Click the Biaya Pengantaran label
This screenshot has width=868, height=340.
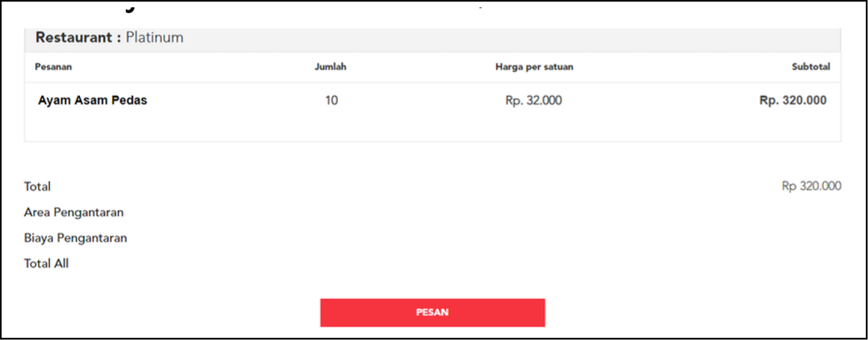coord(76,238)
